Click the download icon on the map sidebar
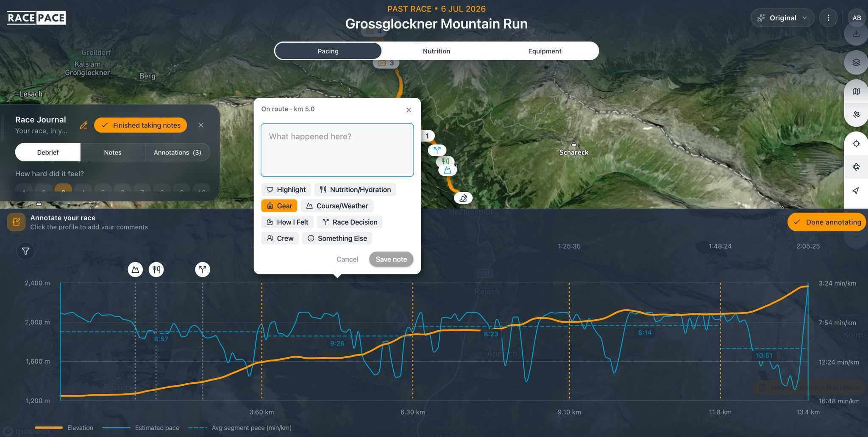 [856, 34]
